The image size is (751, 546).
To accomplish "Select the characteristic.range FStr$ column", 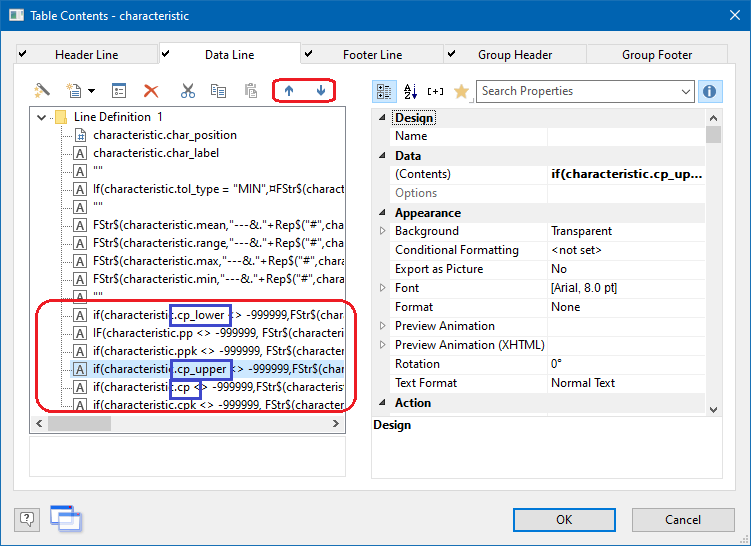I will click(218, 243).
